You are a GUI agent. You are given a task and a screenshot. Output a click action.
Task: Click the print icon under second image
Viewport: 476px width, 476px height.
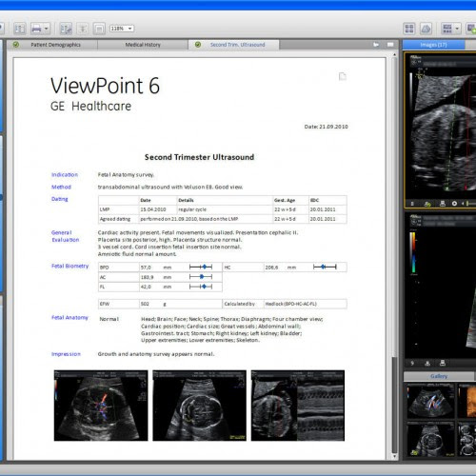(443, 363)
